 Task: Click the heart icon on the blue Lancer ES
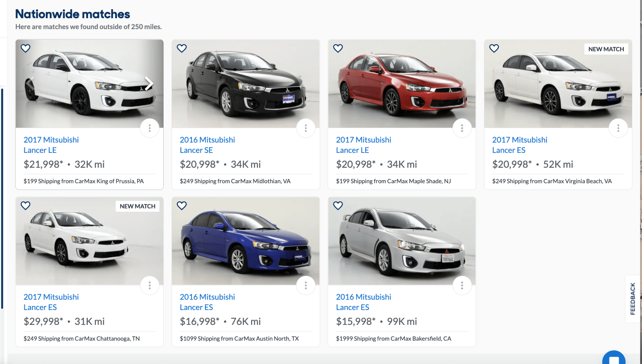(182, 206)
